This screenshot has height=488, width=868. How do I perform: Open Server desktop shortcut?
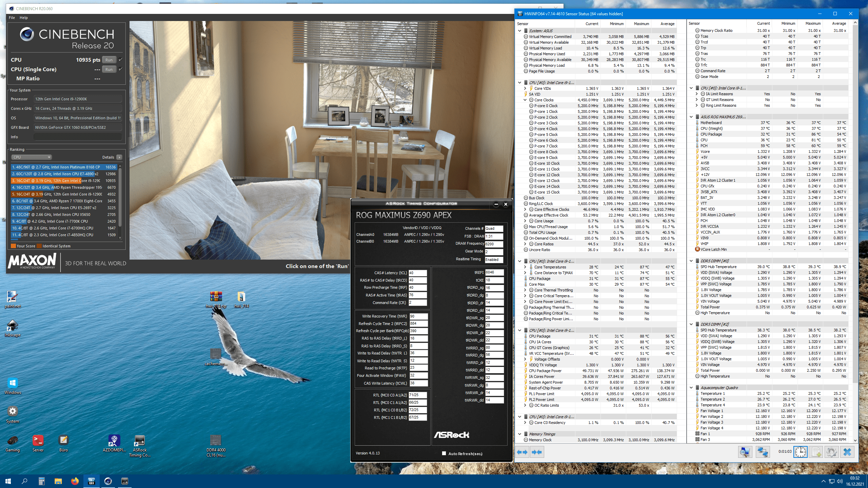[x=38, y=444]
